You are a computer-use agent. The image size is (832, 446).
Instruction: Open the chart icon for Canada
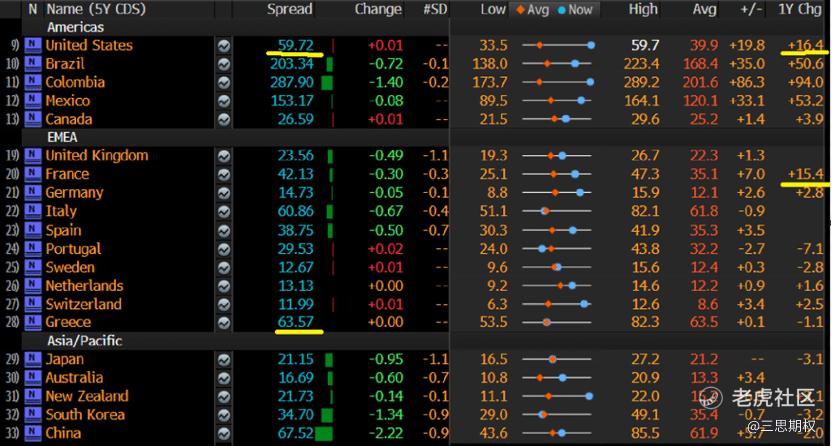[x=224, y=119]
